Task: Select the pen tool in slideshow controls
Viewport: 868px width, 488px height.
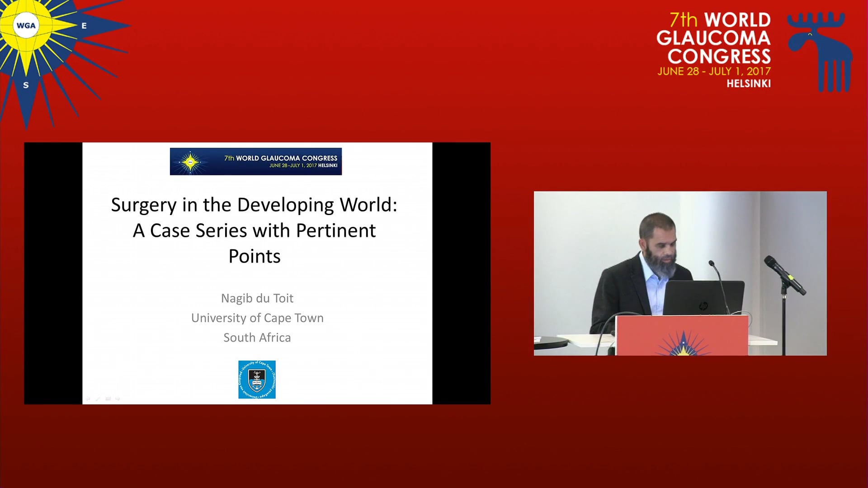Action: pos(98,399)
